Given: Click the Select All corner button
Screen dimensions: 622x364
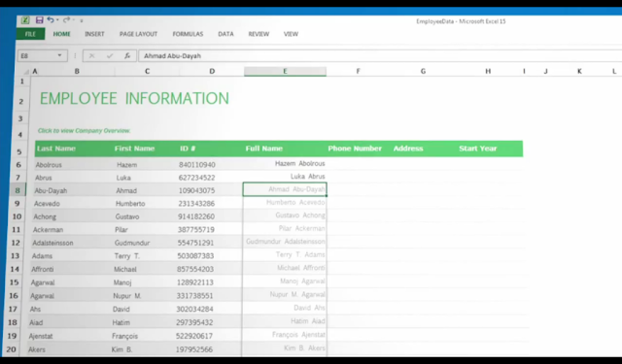Looking at the screenshot, I should (x=25, y=71).
